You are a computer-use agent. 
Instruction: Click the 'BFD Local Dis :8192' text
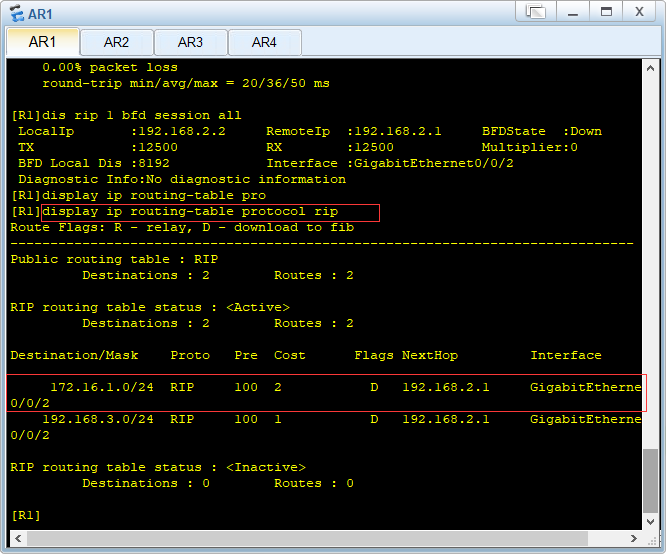[94, 163]
